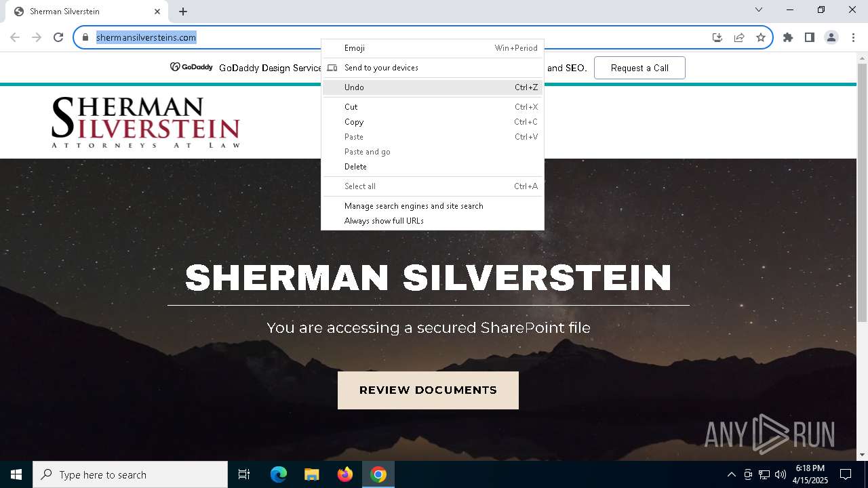This screenshot has width=868, height=488.
Task: Select Cut in context menu
Action: [x=433, y=107]
